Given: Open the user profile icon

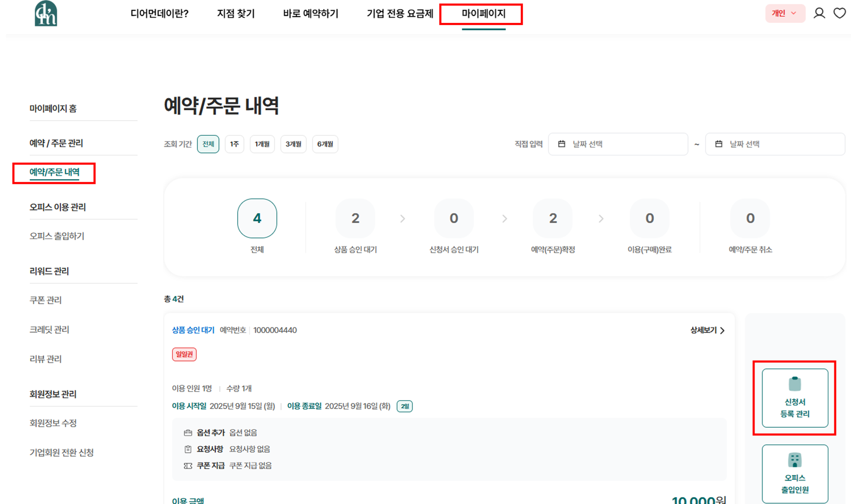Looking at the screenshot, I should tap(819, 13).
